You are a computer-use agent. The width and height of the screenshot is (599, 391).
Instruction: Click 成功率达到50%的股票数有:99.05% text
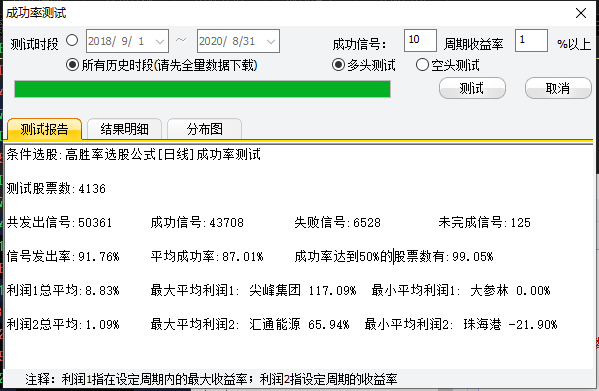click(x=394, y=256)
